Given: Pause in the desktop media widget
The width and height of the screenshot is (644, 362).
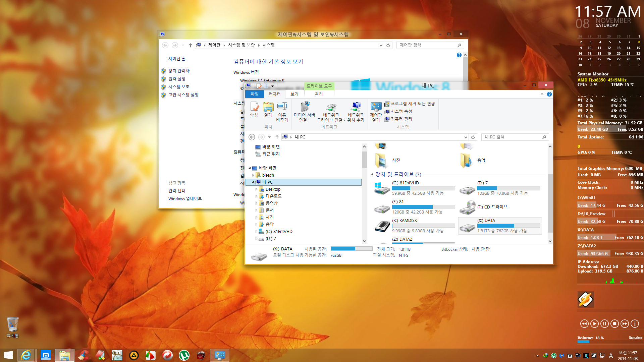Looking at the screenshot, I should tap(604, 323).
